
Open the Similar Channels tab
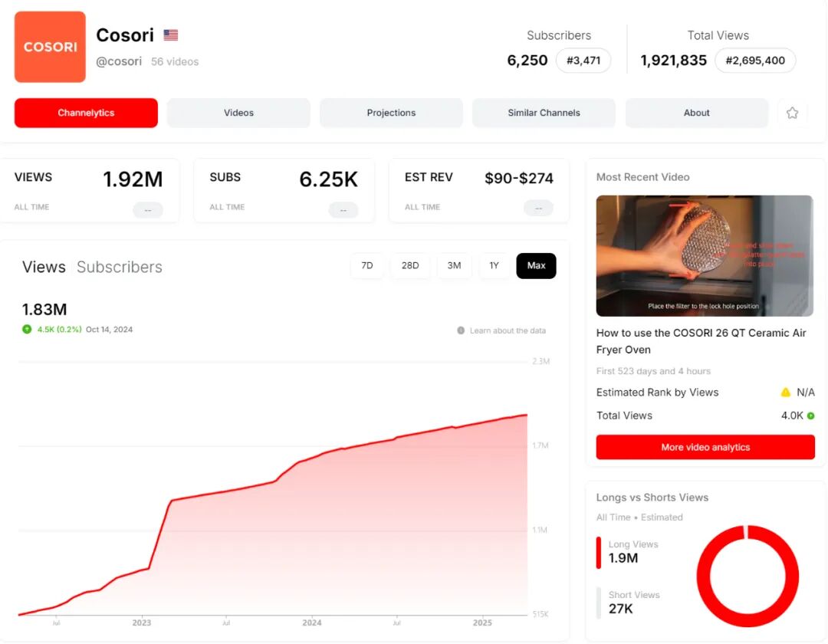pyautogui.click(x=544, y=112)
